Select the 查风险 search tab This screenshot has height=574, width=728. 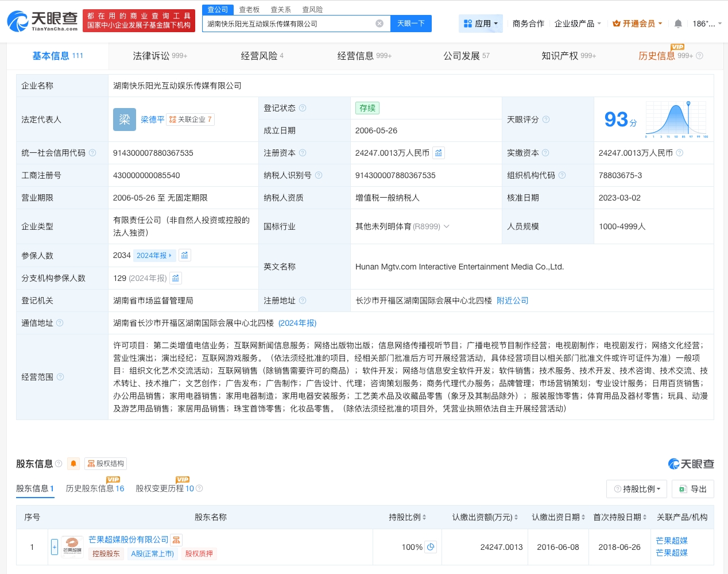click(312, 10)
